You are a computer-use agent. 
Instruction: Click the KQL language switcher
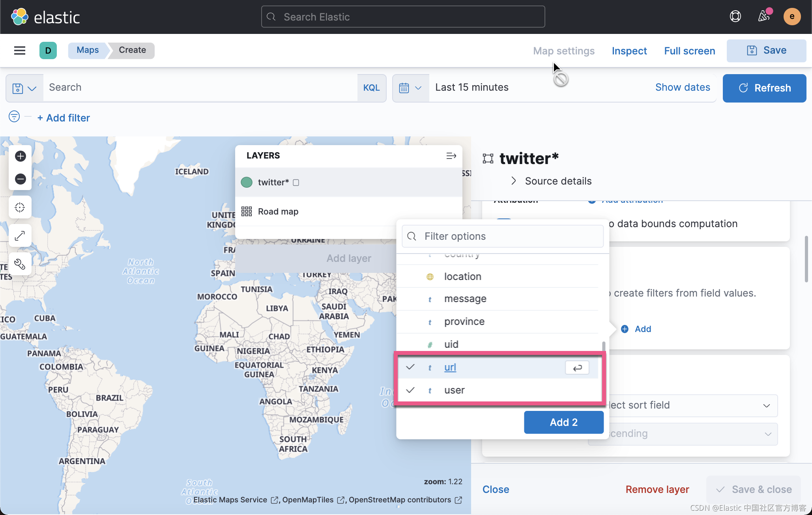click(371, 88)
